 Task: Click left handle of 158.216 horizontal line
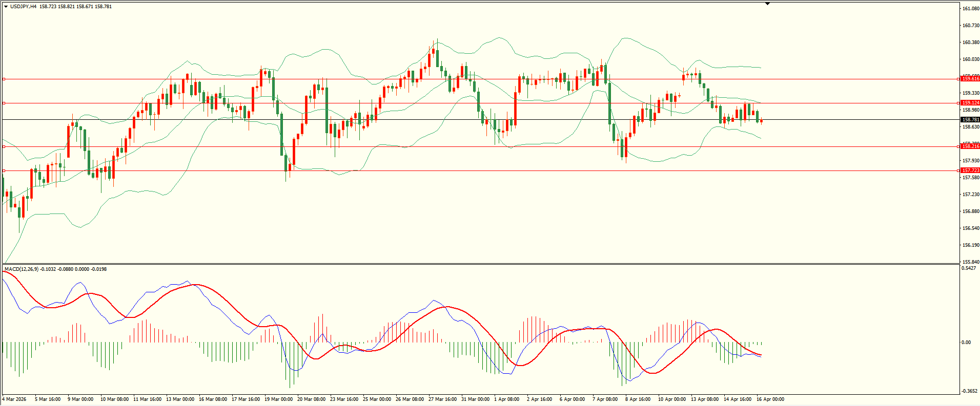4,146
